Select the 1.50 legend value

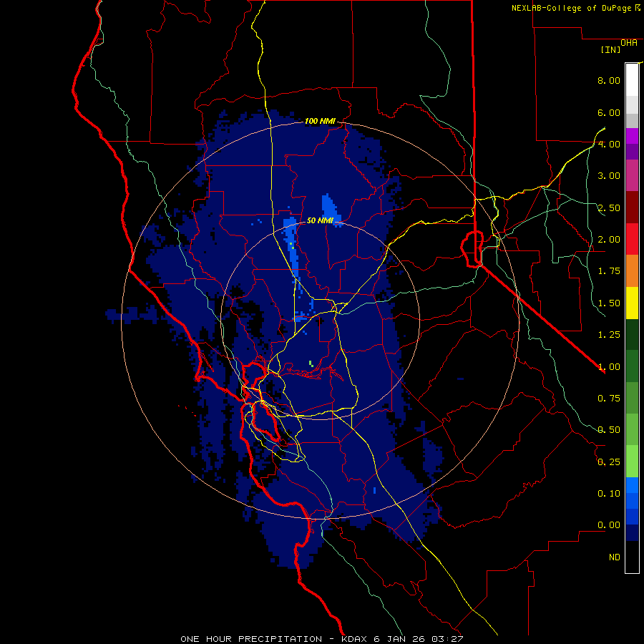[x=609, y=303]
